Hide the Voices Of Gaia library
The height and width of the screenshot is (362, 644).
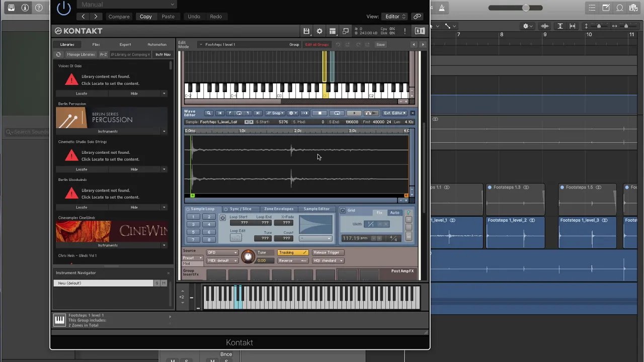click(134, 94)
